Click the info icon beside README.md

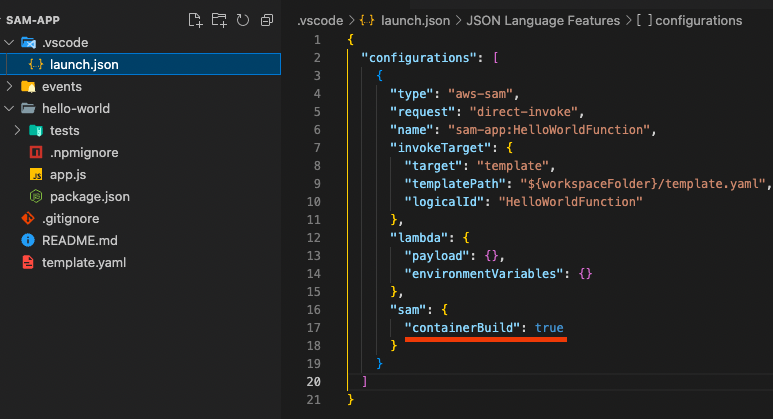(x=28, y=240)
